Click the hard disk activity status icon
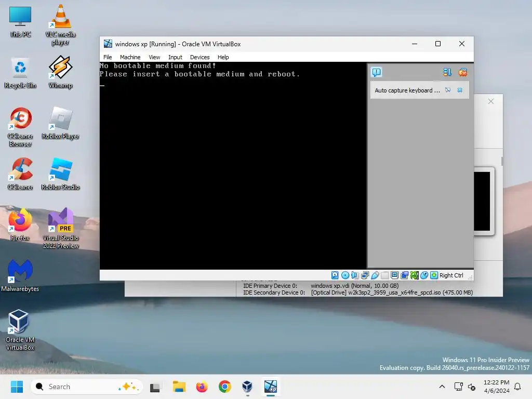532x399 pixels. pyautogui.click(x=335, y=275)
